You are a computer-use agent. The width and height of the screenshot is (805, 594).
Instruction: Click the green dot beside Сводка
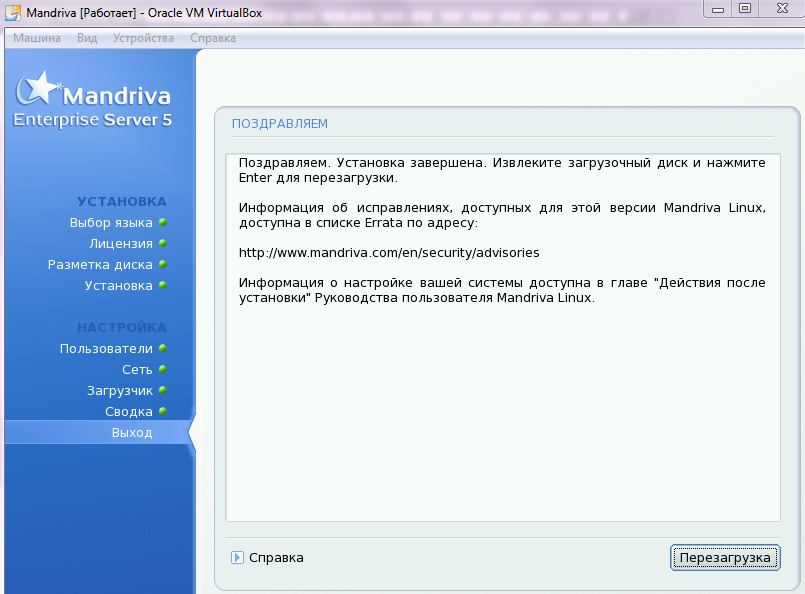tap(163, 411)
